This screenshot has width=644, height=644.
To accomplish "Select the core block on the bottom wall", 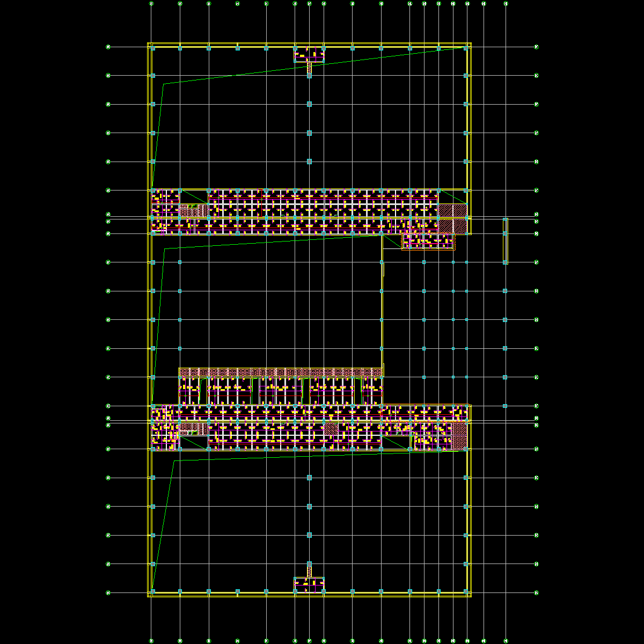I will click(x=309, y=584).
